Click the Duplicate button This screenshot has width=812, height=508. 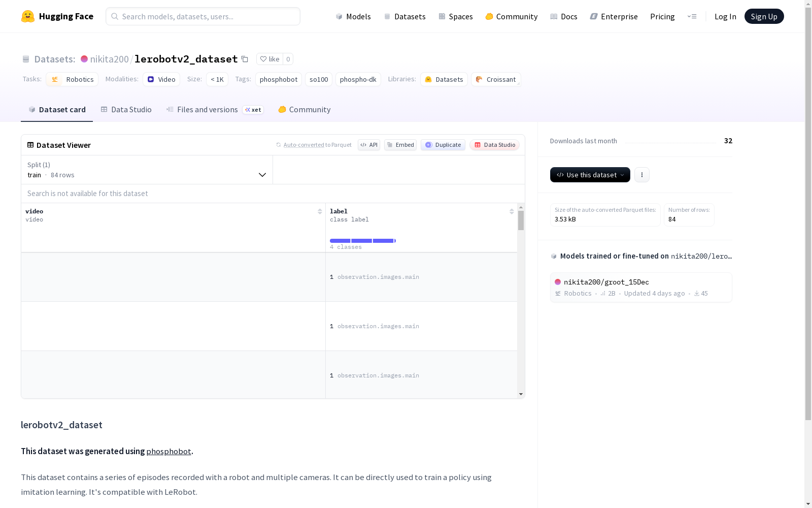[x=443, y=145]
